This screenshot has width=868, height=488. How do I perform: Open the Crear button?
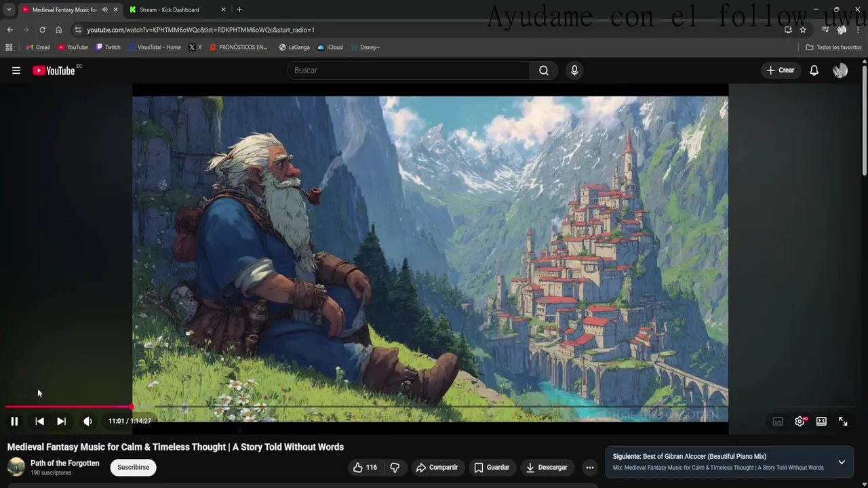click(x=781, y=70)
